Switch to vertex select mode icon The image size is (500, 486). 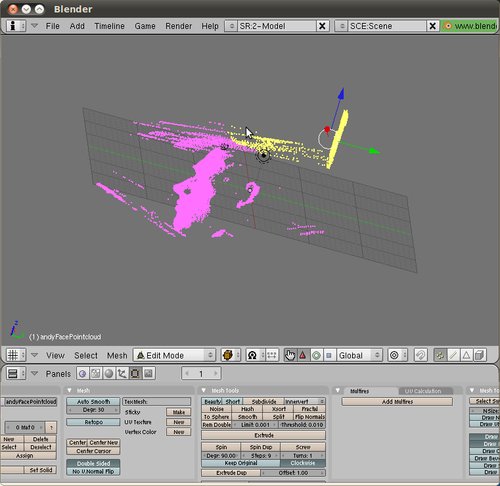pyautogui.click(x=440, y=355)
